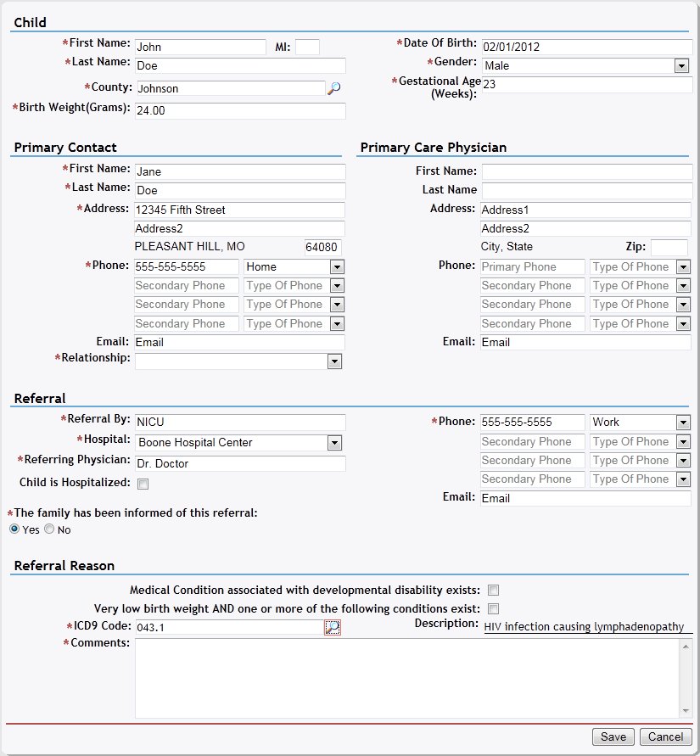Click the Physician Zip field
The height and width of the screenshot is (756, 700).
[669, 248]
